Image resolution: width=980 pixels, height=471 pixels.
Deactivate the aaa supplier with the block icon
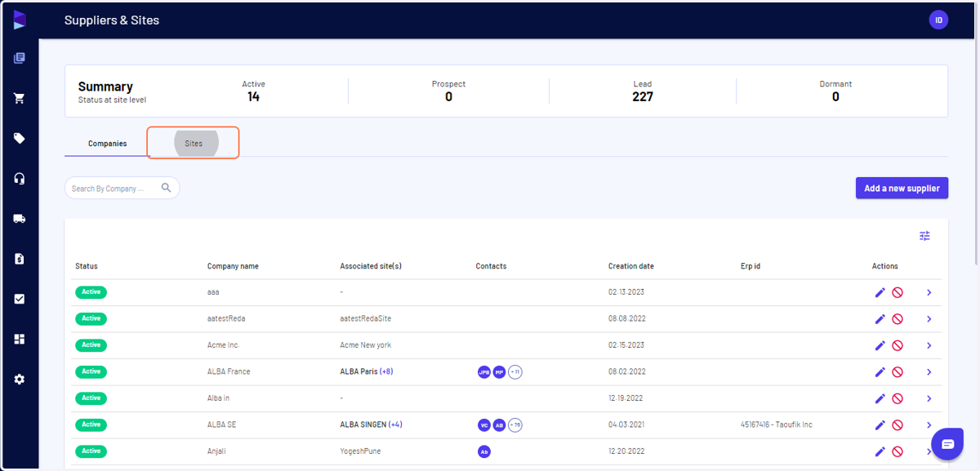(898, 292)
